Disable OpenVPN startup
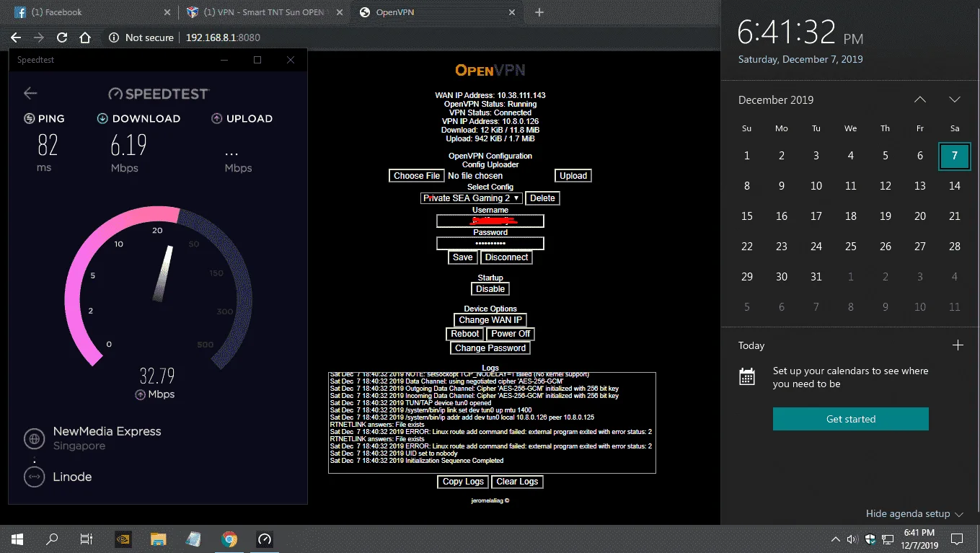Viewport: 980px width, 553px height. [490, 289]
